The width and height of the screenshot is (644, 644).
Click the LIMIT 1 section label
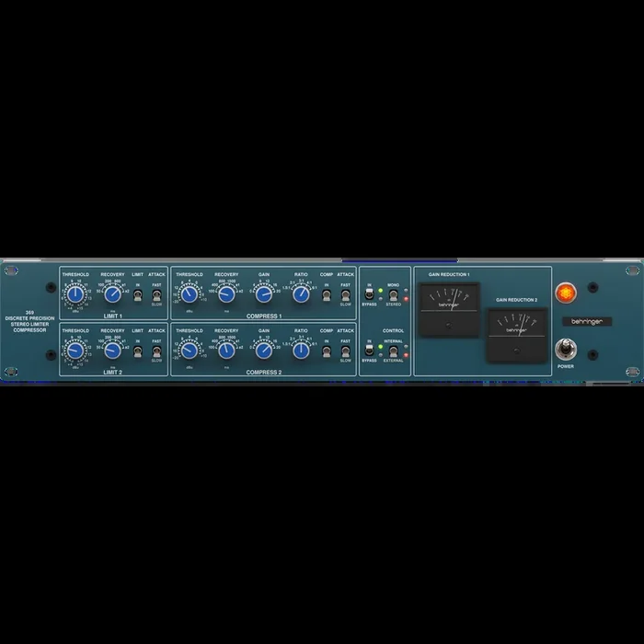(x=112, y=316)
